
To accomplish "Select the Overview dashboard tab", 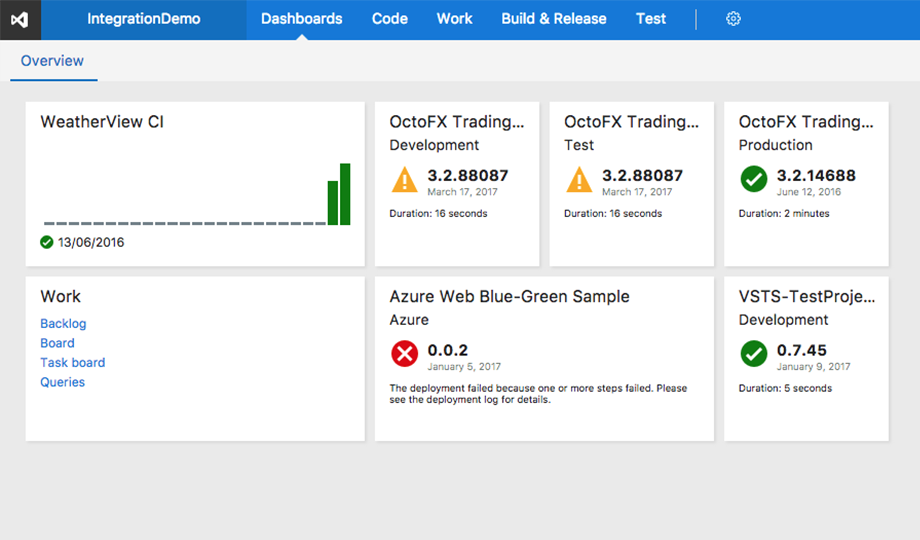I will (52, 60).
